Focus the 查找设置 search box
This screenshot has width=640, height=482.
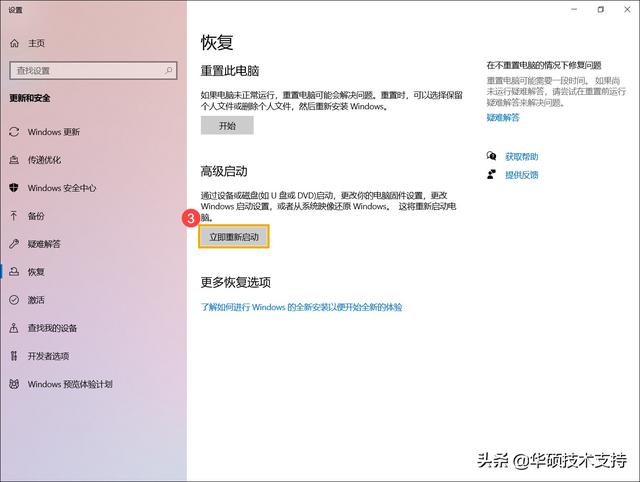click(93, 71)
